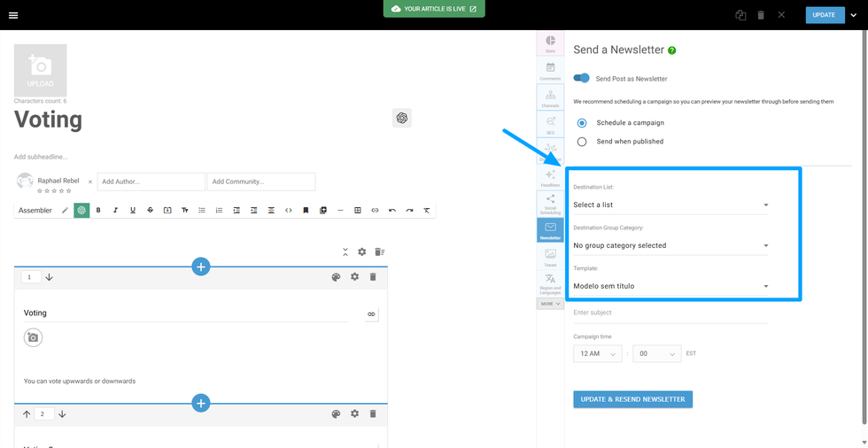The image size is (868, 448).
Task: Open the Stats sidebar panel
Action: coord(550,43)
